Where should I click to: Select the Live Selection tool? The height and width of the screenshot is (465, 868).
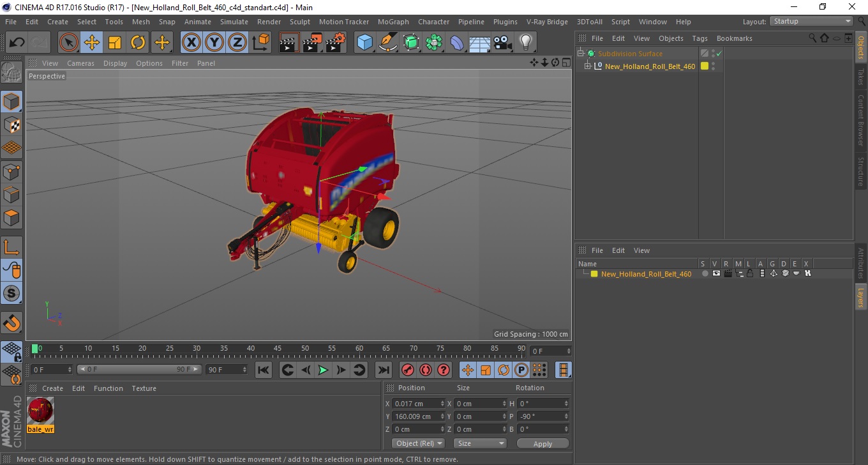pyautogui.click(x=69, y=43)
